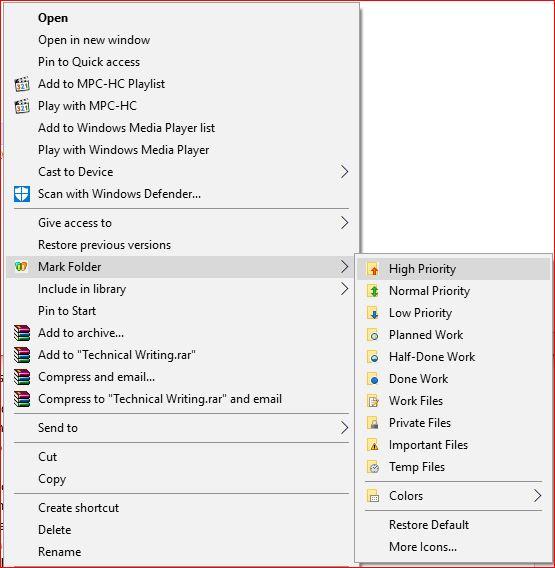Click the Low Priority blue arrow icon
555x568 pixels.
373,313
